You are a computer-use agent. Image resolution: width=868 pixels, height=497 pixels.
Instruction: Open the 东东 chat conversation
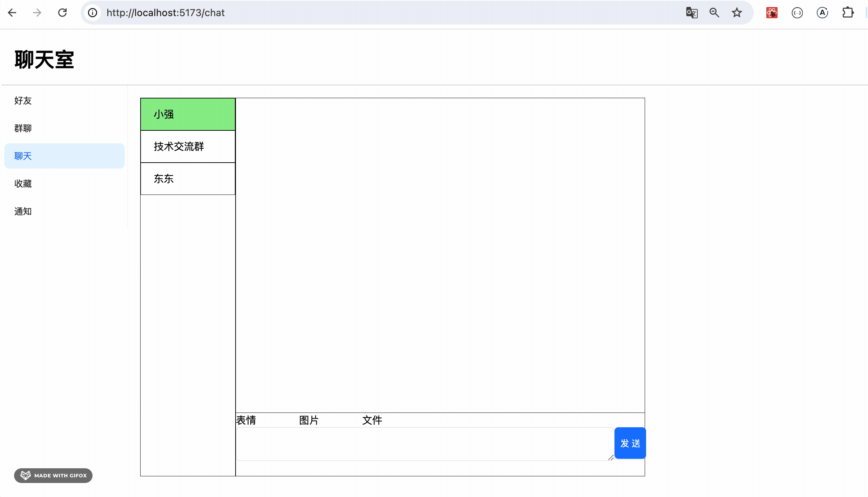click(188, 179)
